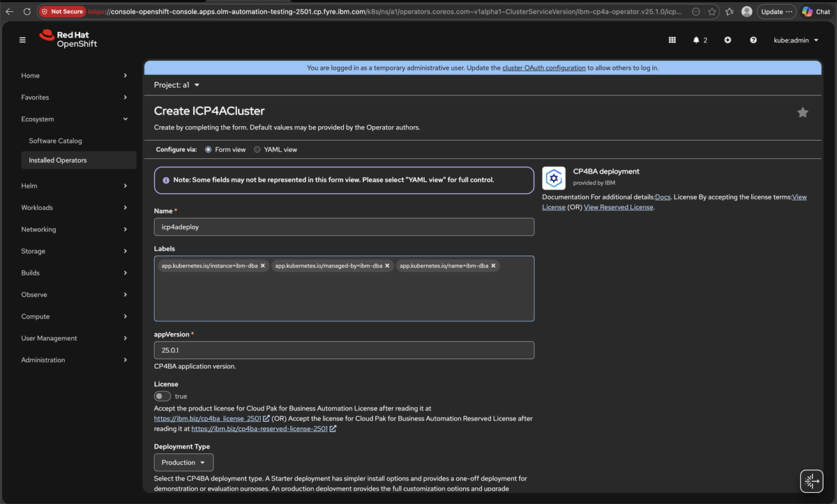Viewport: 837px width, 504px height.
Task: Expand the Workloads navigation section
Action: pyautogui.click(x=74, y=207)
